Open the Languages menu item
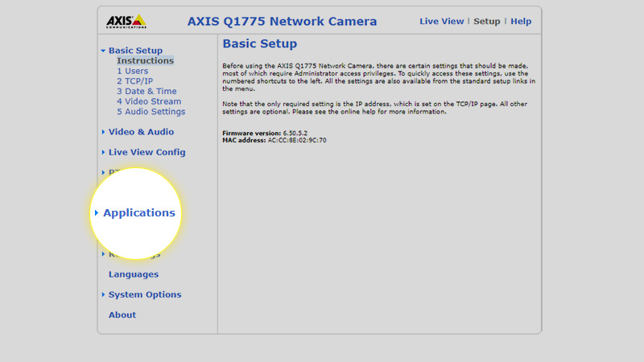 click(134, 274)
